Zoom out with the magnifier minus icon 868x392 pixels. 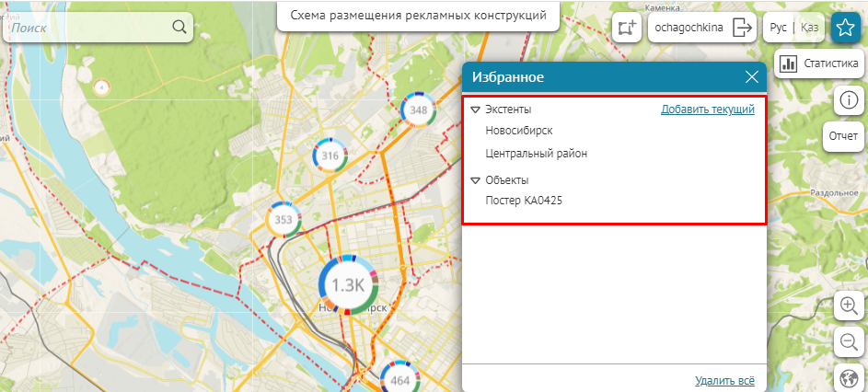(x=849, y=342)
